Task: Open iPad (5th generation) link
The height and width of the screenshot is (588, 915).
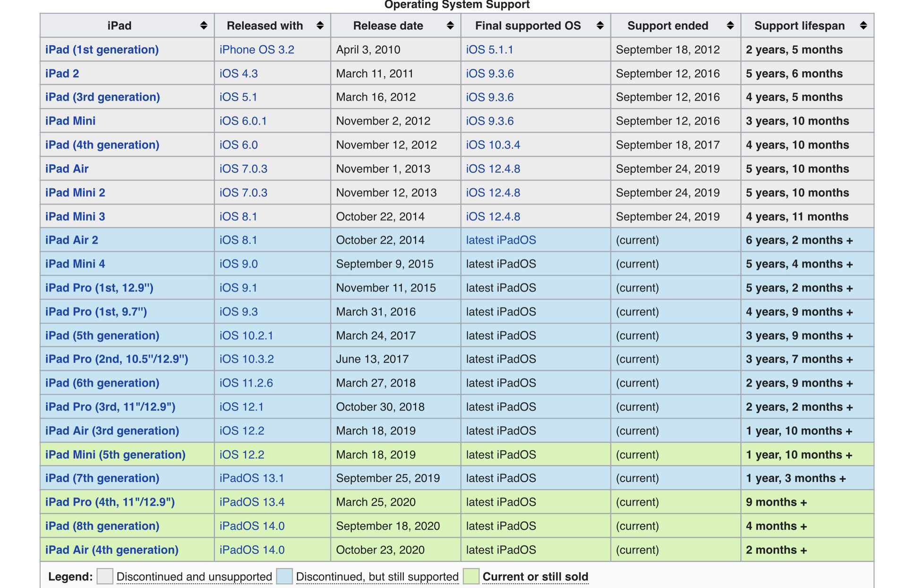Action: coord(103,335)
